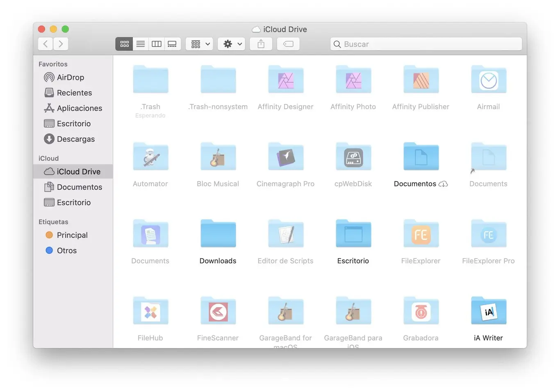
Task: Click the Share toolbar button
Action: tap(261, 44)
